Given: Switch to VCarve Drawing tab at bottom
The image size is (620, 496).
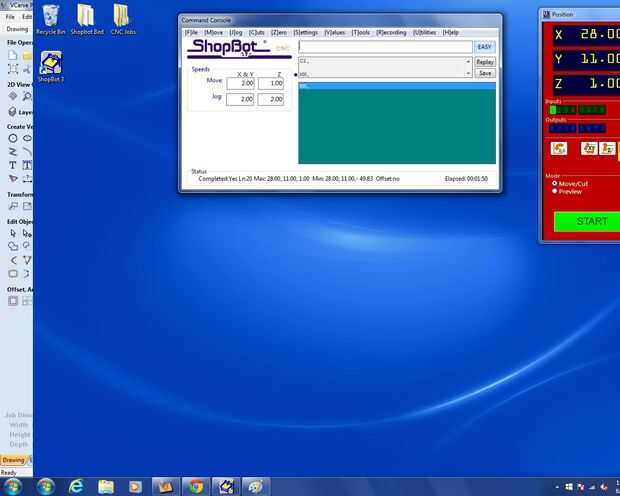Looking at the screenshot, I should [x=13, y=460].
